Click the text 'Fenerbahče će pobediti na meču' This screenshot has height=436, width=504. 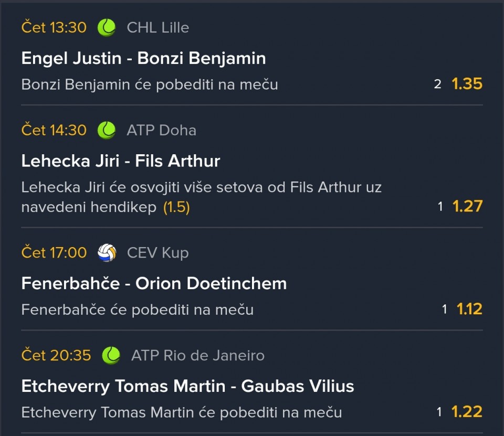(137, 310)
